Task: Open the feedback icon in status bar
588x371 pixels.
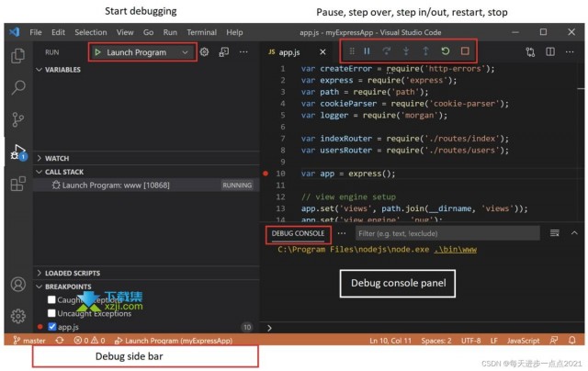Action: point(554,341)
